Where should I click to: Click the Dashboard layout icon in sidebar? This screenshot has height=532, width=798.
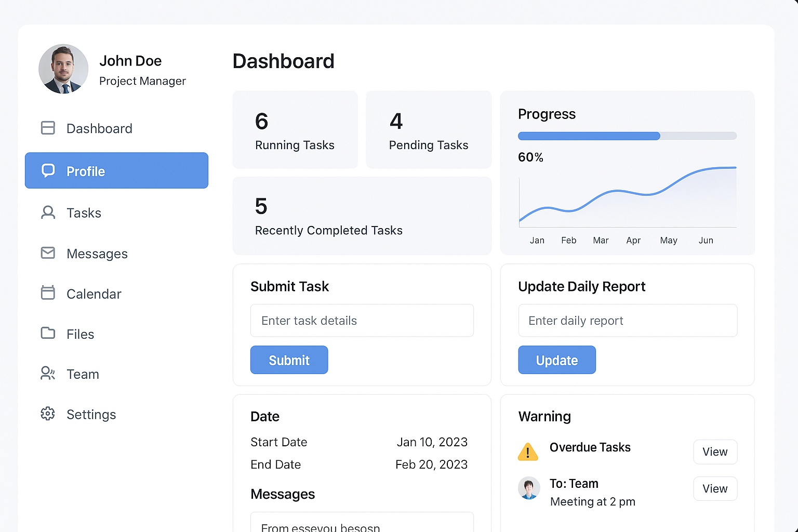[x=48, y=128]
